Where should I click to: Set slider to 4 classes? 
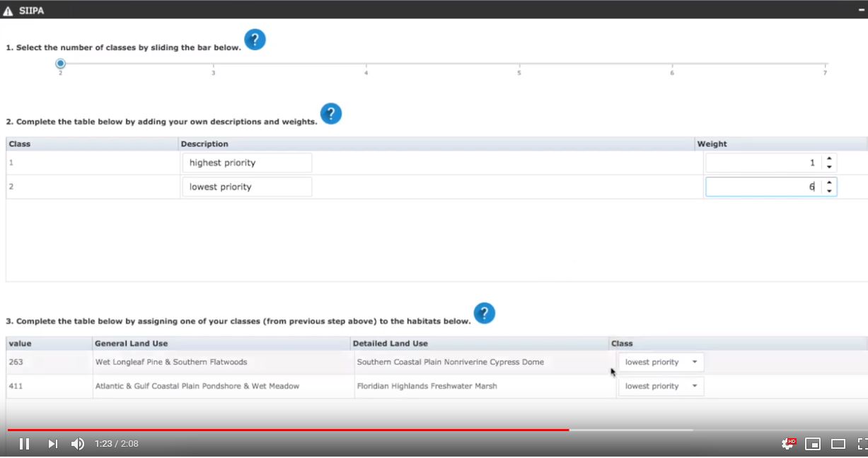[x=366, y=64]
